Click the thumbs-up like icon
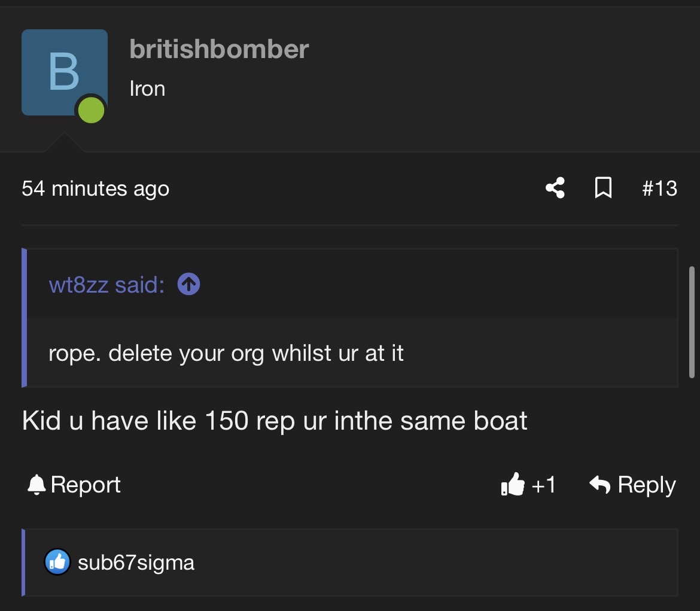Screen dimensions: 700x611 coord(513,484)
